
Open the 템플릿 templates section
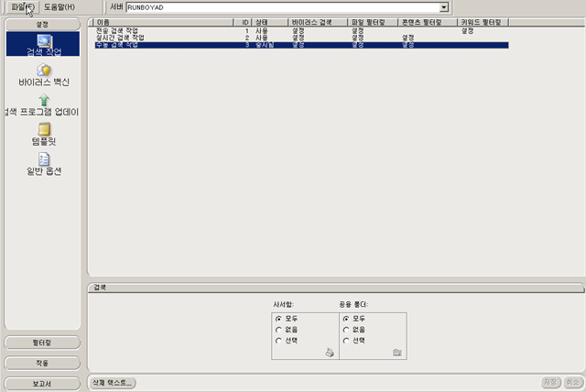(44, 134)
